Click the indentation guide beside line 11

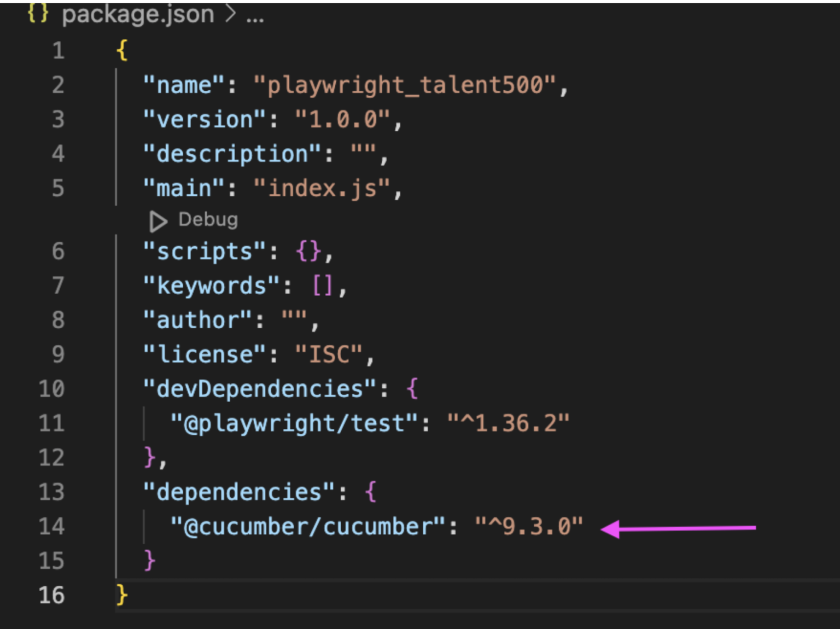point(144,422)
